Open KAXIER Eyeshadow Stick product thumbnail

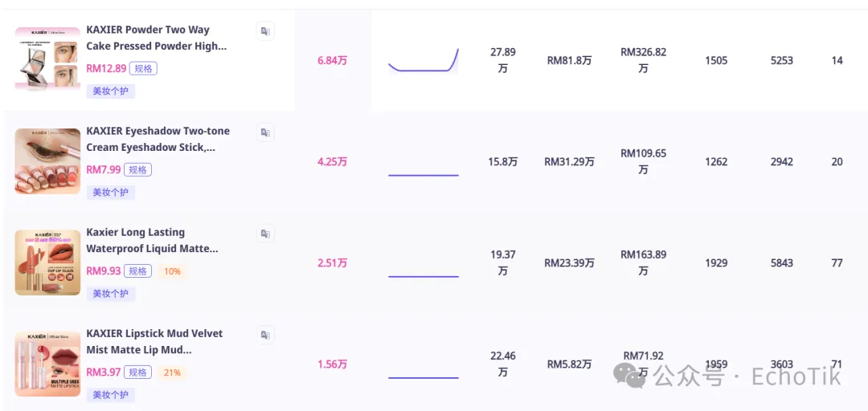point(47,161)
